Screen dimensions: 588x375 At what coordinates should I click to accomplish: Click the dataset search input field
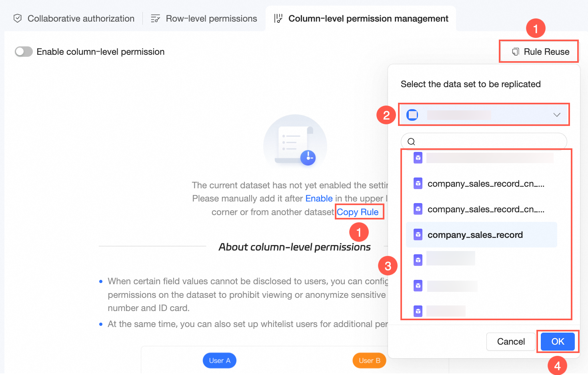488,142
